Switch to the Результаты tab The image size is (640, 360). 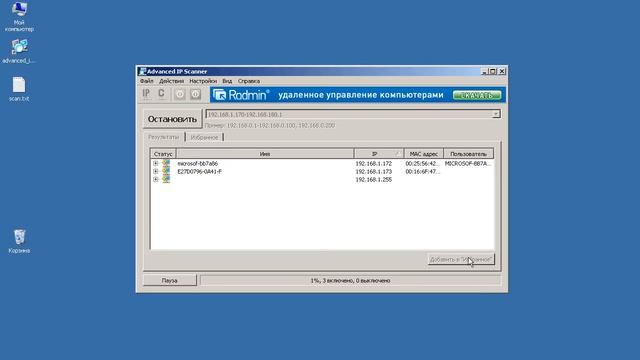[163, 137]
